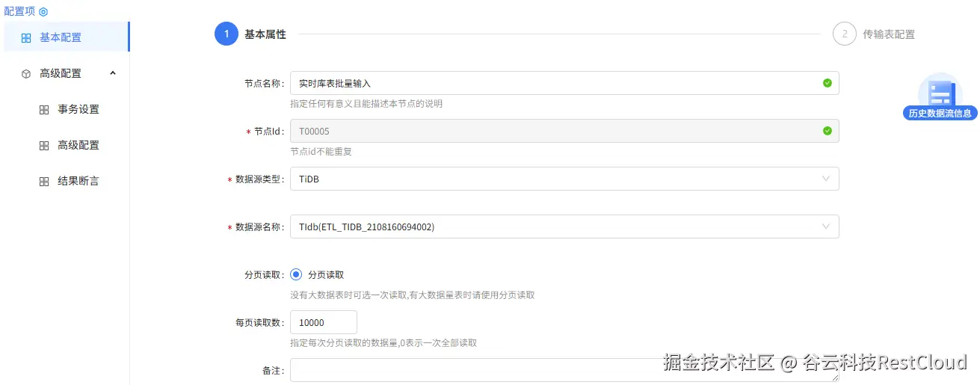Click the grid icon beside 基本配置
The image size is (980, 385).
pyautogui.click(x=26, y=38)
